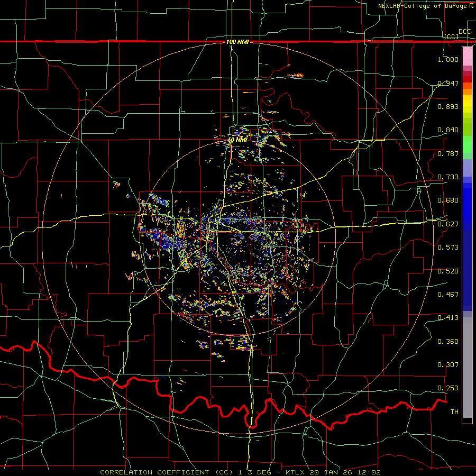Click the 0.627 scale value
Screen dimensions: 476x476
point(448,224)
